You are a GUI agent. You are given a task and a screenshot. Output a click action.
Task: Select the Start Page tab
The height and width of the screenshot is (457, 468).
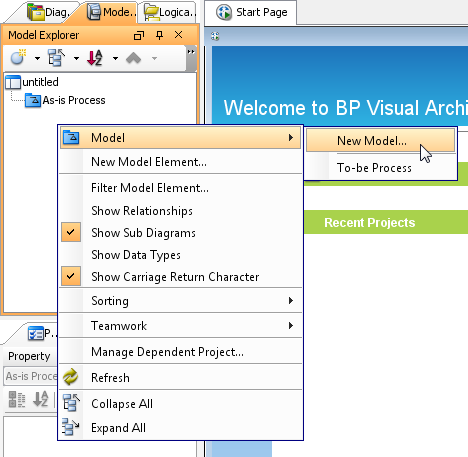[251, 12]
